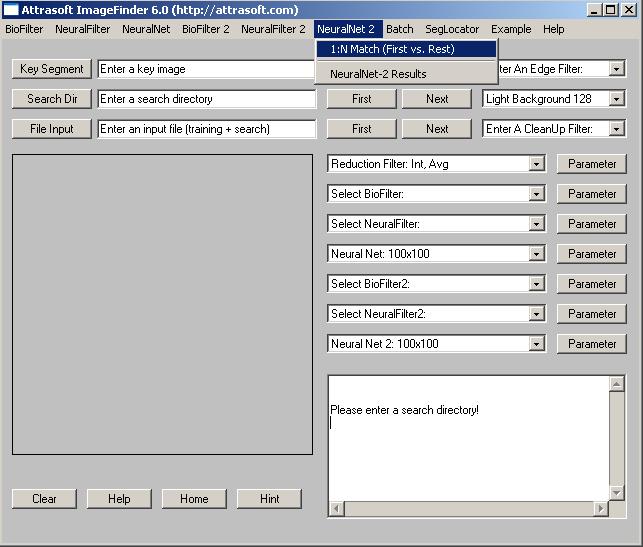The width and height of the screenshot is (643, 547).
Task: Click Parameter button beside Neural Net 100x100
Action: [x=592, y=254]
